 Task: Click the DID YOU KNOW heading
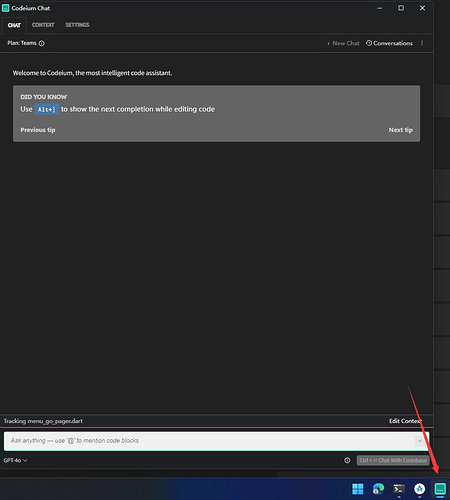[44, 97]
